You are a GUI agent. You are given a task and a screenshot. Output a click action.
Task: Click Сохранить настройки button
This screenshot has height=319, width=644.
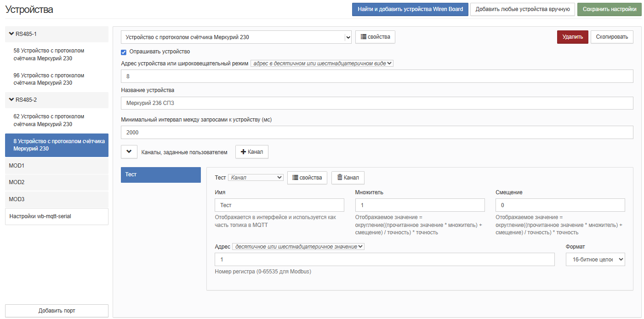(x=609, y=10)
